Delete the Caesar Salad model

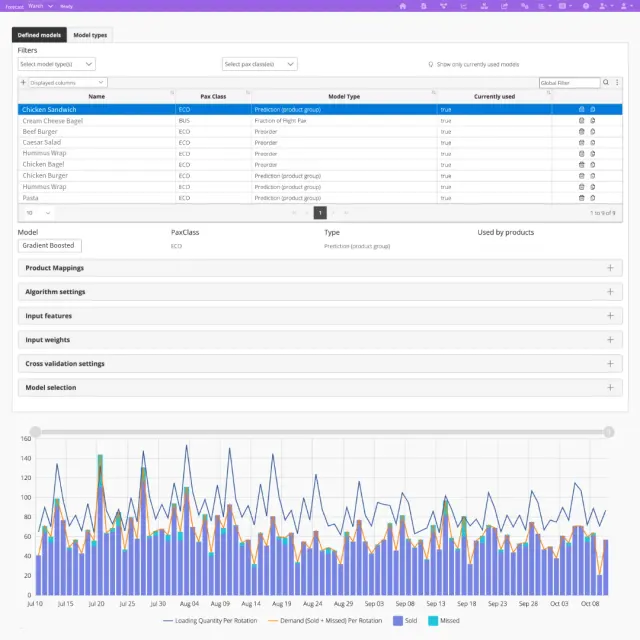582,142
